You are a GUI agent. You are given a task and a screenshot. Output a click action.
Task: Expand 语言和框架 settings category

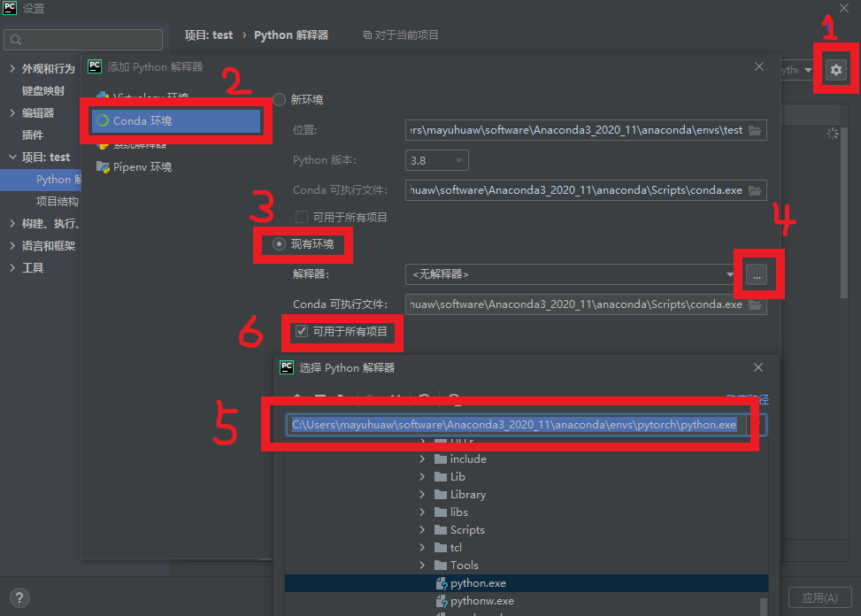click(12, 245)
